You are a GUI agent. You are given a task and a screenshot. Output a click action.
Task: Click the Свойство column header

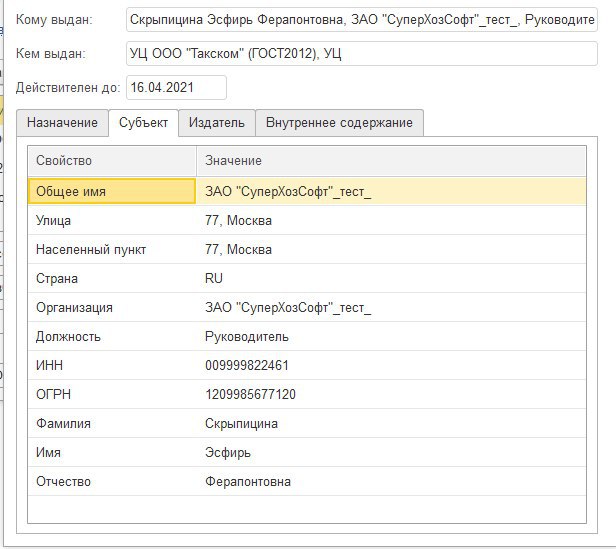click(112, 161)
